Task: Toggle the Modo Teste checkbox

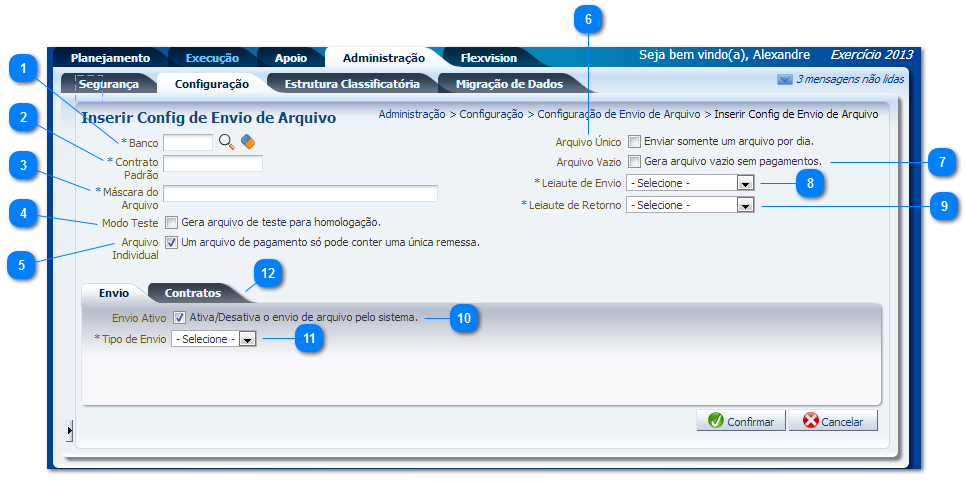Action: [172, 222]
